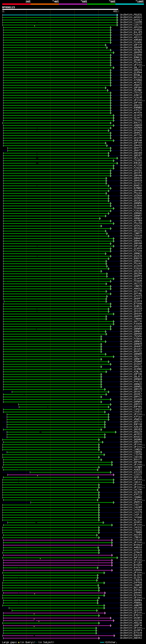Image resolution: width=146 pixels, height=644 pixels.
Task: Open hit UniRef100_A9S2G6
Action: tap(131, 27)
